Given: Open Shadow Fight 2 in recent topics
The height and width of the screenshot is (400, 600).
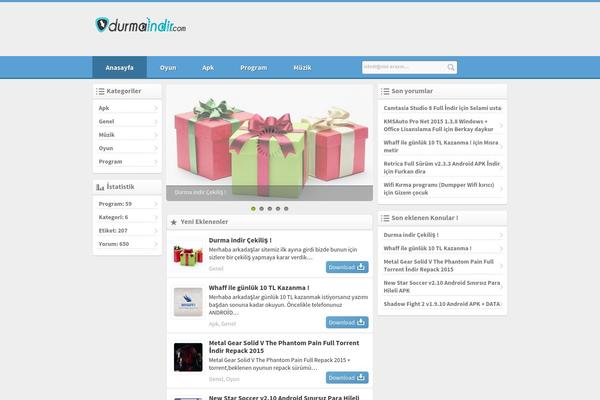Looking at the screenshot, I should pos(442,304).
